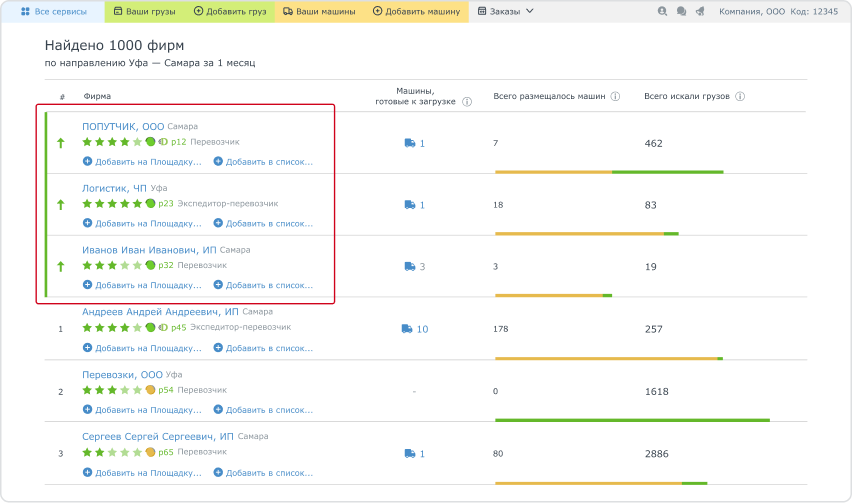Viewport: 852px width, 503px height.
Task: Click the megaphone announcements icon
Action: [x=699, y=12]
